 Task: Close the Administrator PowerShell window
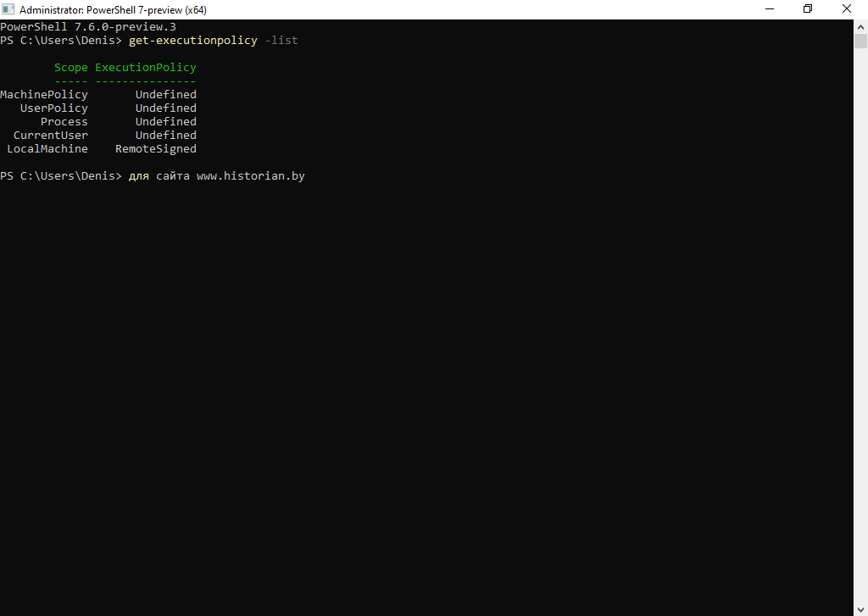click(x=848, y=9)
